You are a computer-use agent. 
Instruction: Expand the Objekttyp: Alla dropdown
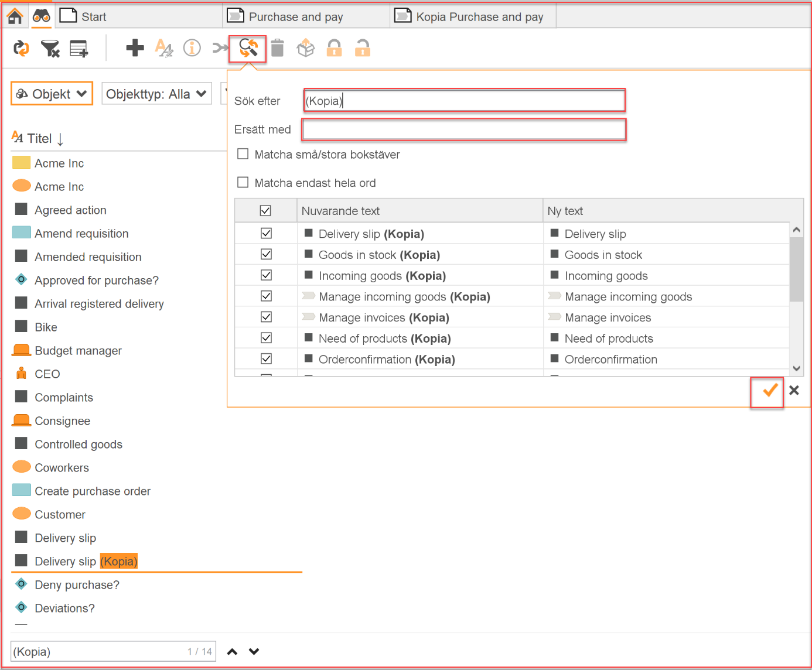pyautogui.click(x=157, y=94)
